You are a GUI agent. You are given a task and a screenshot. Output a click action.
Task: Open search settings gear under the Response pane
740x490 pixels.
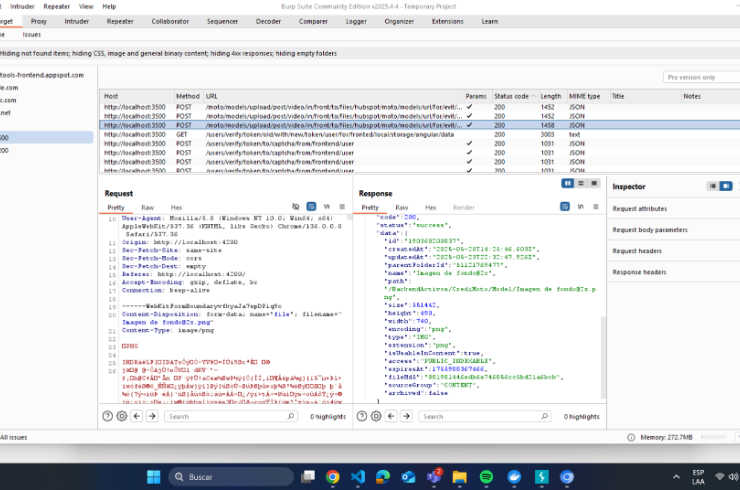(376, 416)
